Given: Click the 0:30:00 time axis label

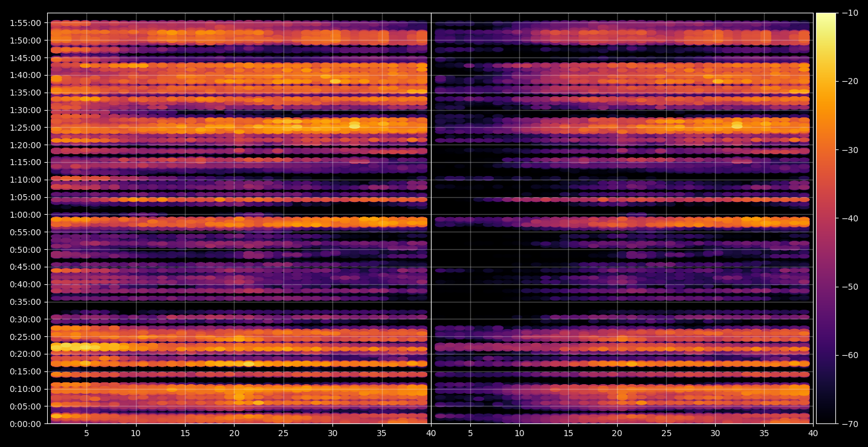Looking at the screenshot, I should pos(25,319).
